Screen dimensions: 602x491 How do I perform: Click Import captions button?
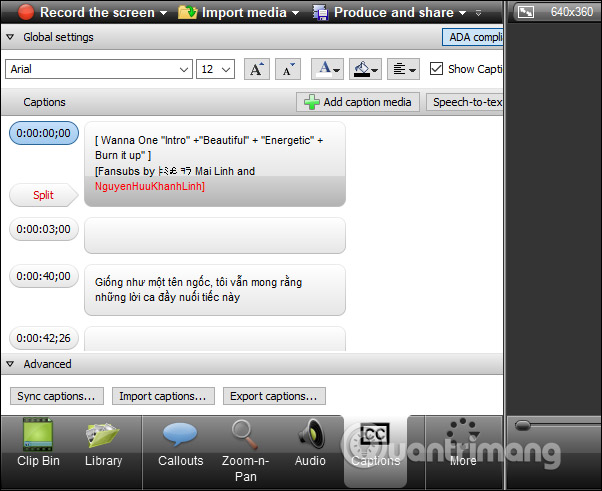click(x=163, y=396)
